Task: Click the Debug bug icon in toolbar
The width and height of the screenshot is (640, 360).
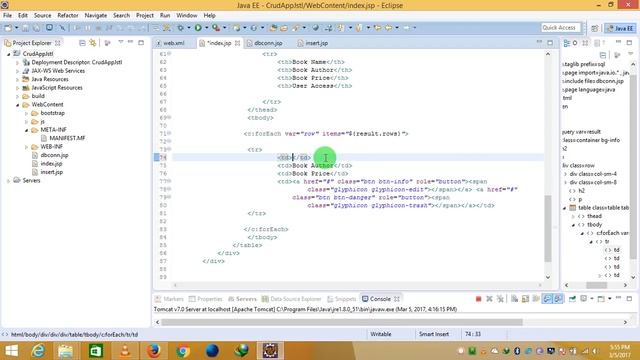Action: click(180, 28)
